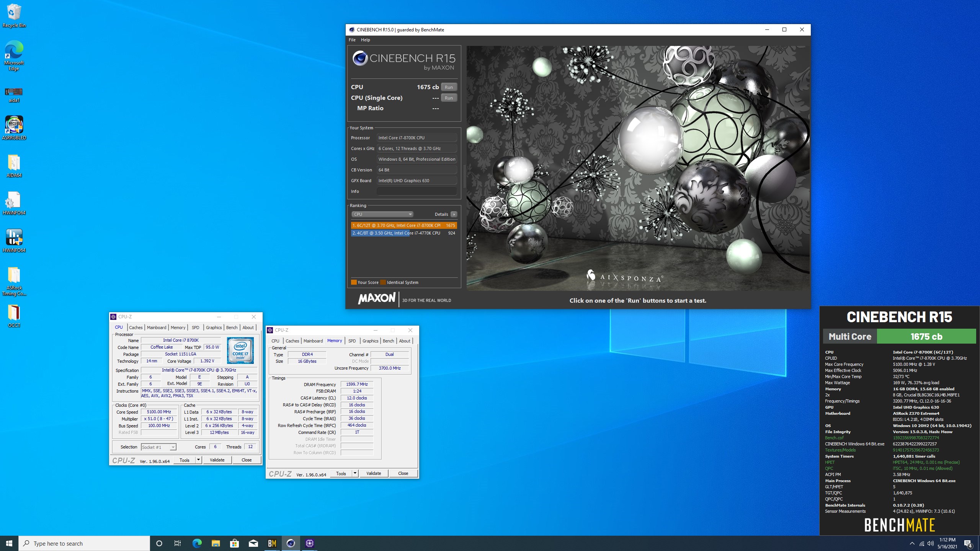Click Tools button in right CPU-Z
This screenshot has height=551, width=980.
(341, 474)
